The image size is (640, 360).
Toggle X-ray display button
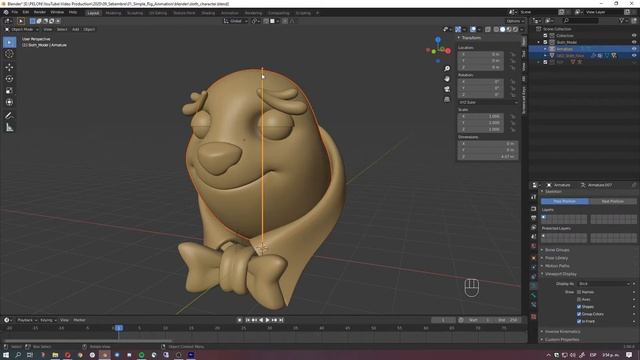pos(488,29)
